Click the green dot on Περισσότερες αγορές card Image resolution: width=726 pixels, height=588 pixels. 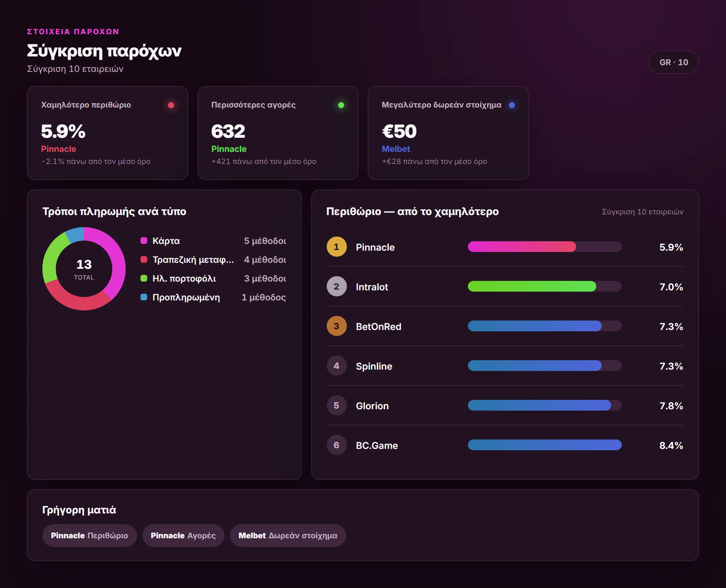pos(341,105)
